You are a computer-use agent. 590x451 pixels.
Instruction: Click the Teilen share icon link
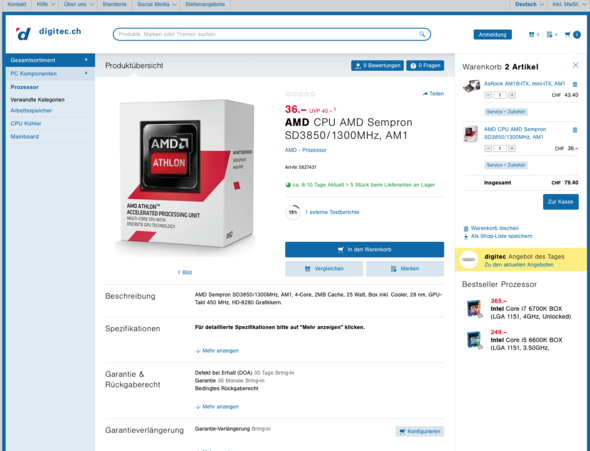433,94
